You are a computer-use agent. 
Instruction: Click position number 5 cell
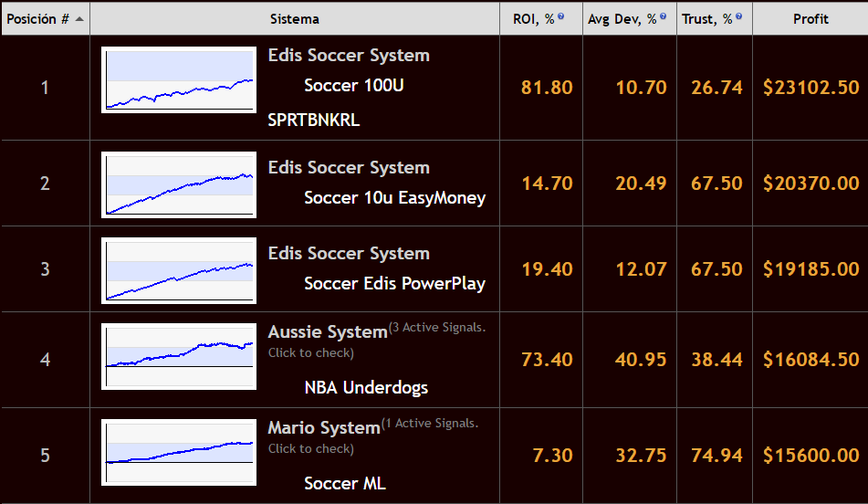pyautogui.click(x=46, y=456)
